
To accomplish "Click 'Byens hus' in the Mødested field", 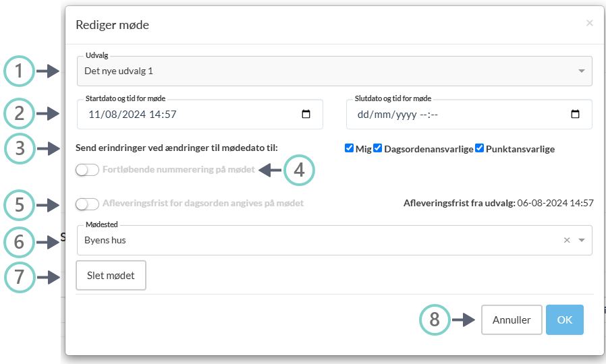I will coord(106,241).
